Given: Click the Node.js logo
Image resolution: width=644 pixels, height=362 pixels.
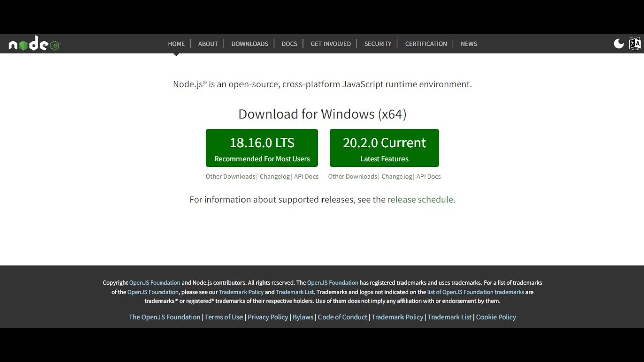Looking at the screenshot, I should [x=34, y=44].
